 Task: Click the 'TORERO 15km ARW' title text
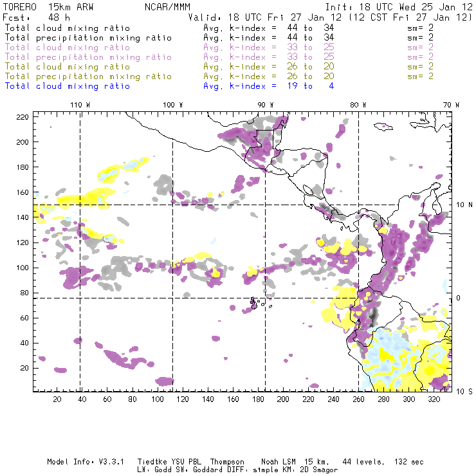48,7
